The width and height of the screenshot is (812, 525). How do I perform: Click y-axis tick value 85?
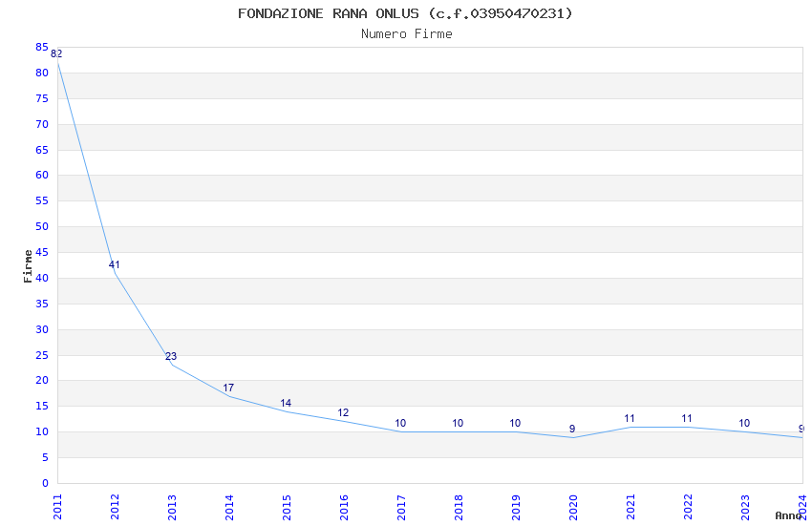pyautogui.click(x=42, y=48)
